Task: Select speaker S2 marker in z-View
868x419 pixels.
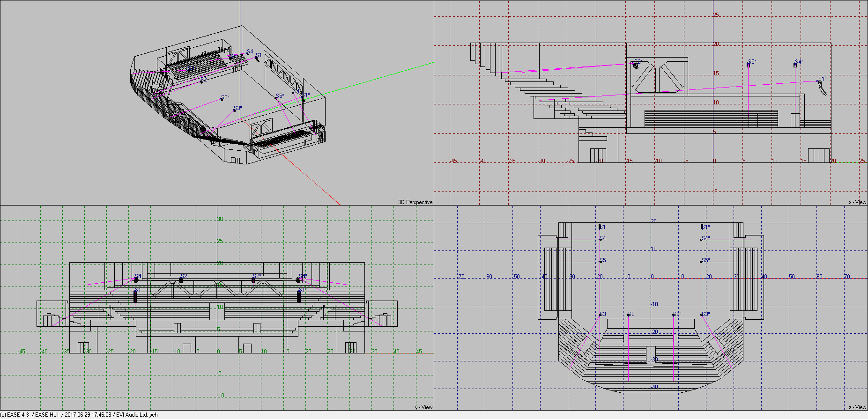Action: (628, 315)
